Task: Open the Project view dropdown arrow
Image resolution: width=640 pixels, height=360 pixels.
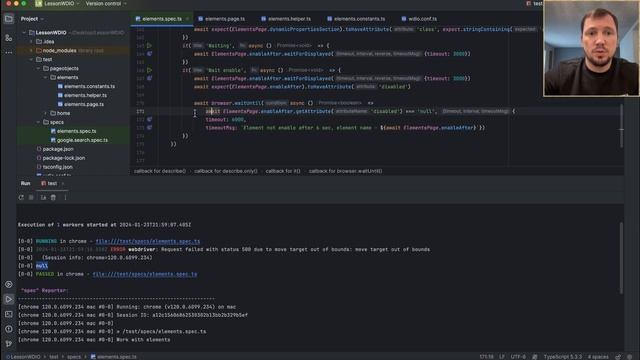Action: click(42, 19)
